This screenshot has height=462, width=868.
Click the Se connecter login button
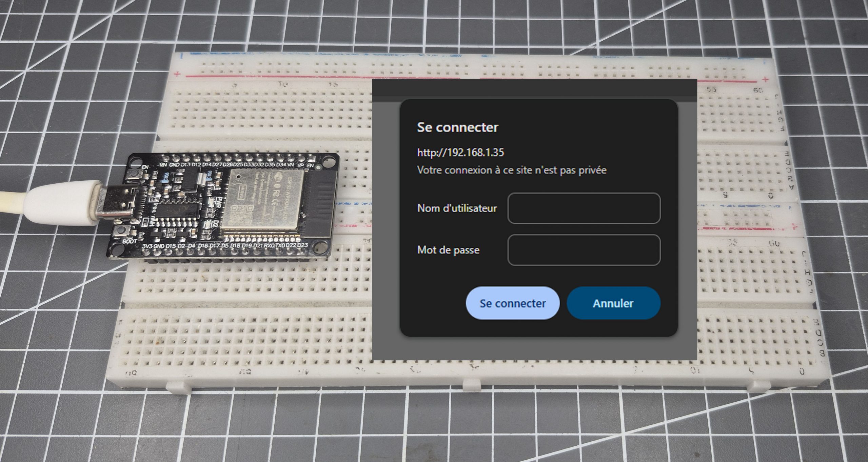pyautogui.click(x=513, y=303)
